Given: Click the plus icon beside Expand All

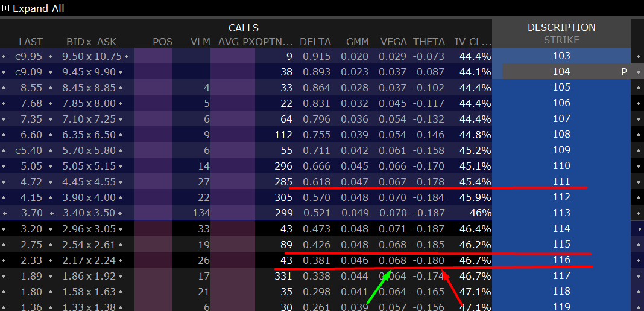Looking at the screenshot, I should click(x=5, y=8).
